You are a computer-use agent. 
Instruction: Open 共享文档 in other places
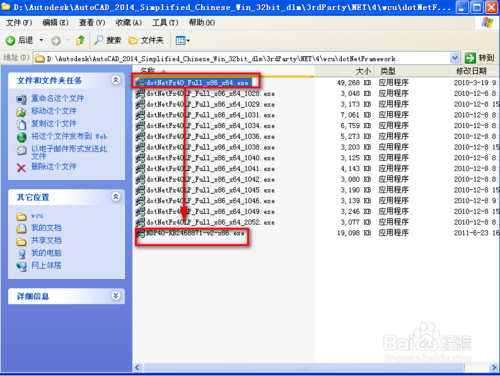pyautogui.click(x=46, y=240)
